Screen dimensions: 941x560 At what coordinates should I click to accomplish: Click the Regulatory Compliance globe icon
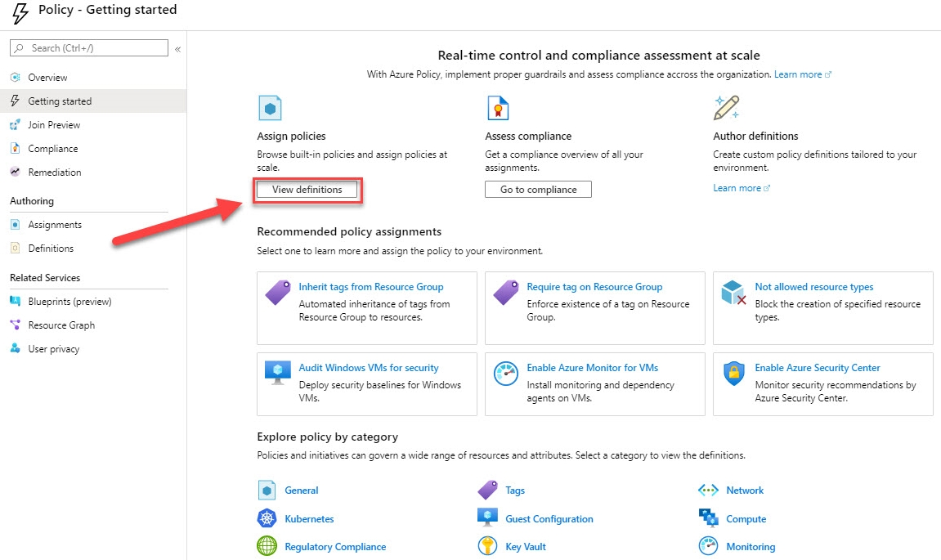coord(267,546)
